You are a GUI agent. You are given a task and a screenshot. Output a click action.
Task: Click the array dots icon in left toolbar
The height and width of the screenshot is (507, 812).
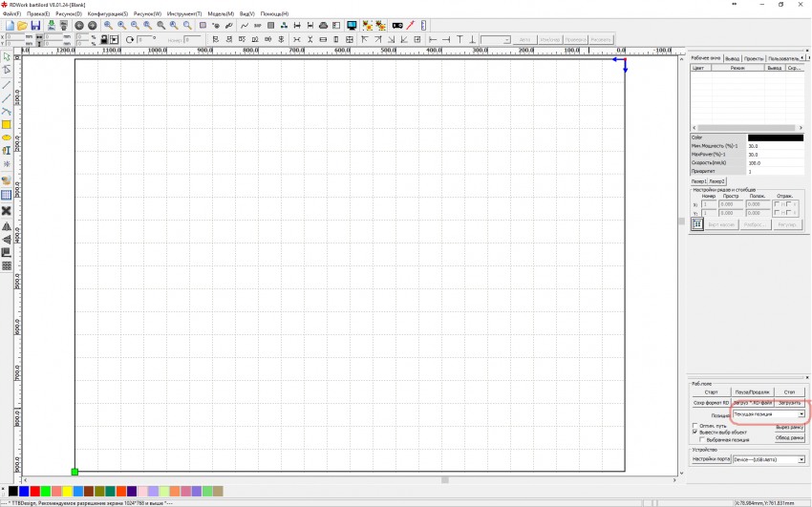[7, 266]
